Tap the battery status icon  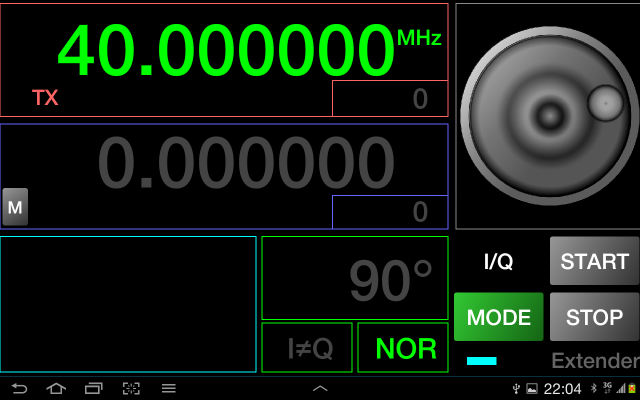click(x=632, y=389)
